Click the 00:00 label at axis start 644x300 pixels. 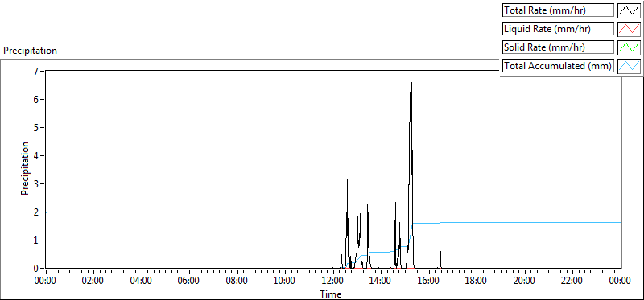pos(46,282)
